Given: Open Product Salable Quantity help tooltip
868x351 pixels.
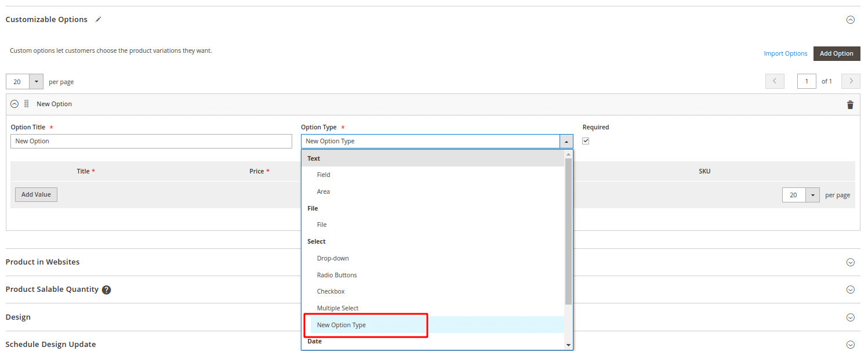Looking at the screenshot, I should click(x=106, y=289).
